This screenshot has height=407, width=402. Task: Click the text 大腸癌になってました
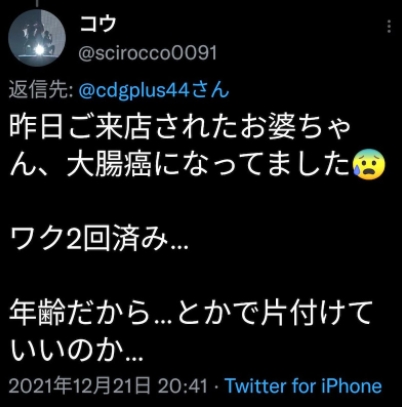coord(208,165)
